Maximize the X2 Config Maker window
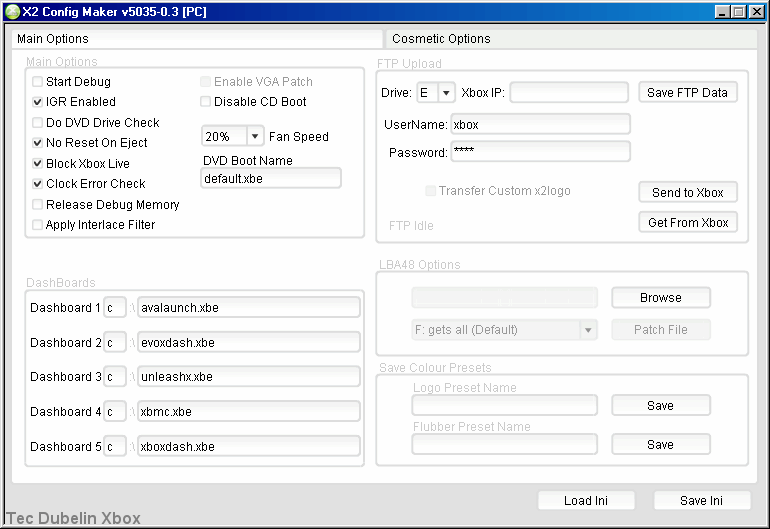Screen dimensions: 770x529 738,12
